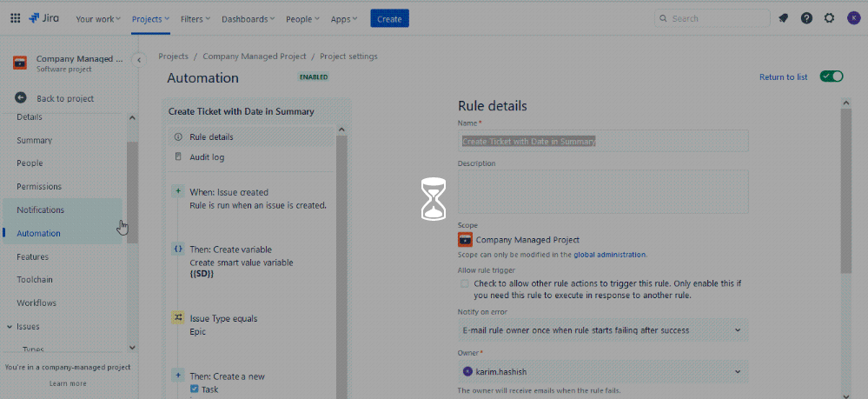Select the When: Issue created trigger
868x399 pixels.
pyautogui.click(x=252, y=199)
